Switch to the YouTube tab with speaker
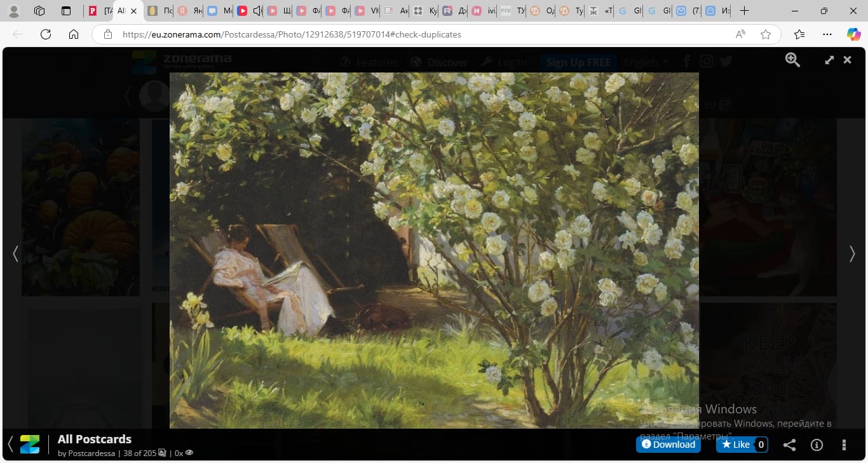The width and height of the screenshot is (868, 463). [x=249, y=11]
